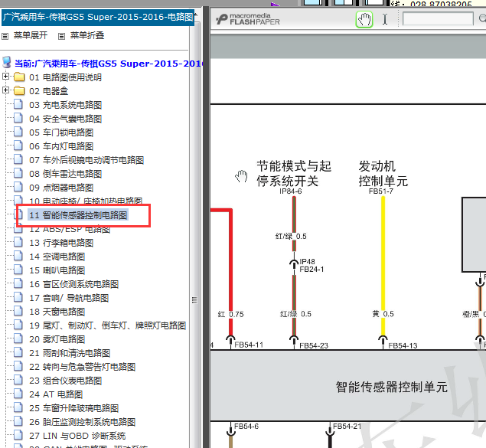This screenshot has height=448, width=486.
Task: Click the FB54-11 connector label
Action: pos(249,345)
